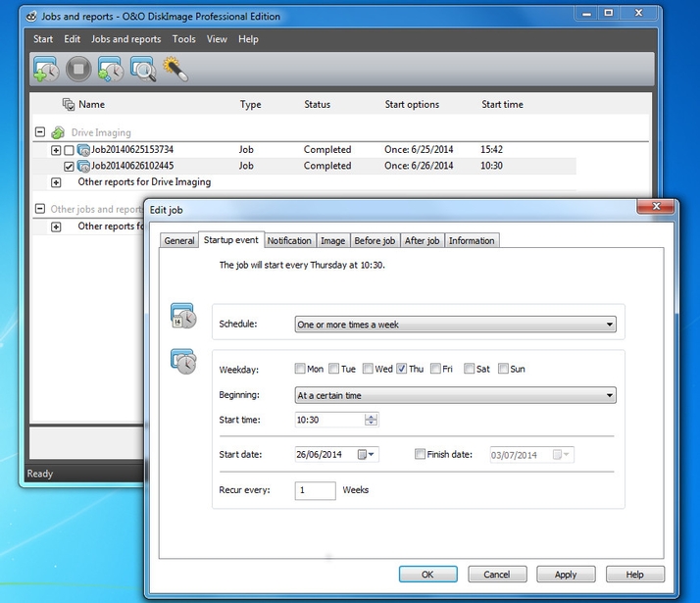Image resolution: width=700 pixels, height=603 pixels.
Task: Click the Start time spinner arrows
Action: tap(371, 420)
